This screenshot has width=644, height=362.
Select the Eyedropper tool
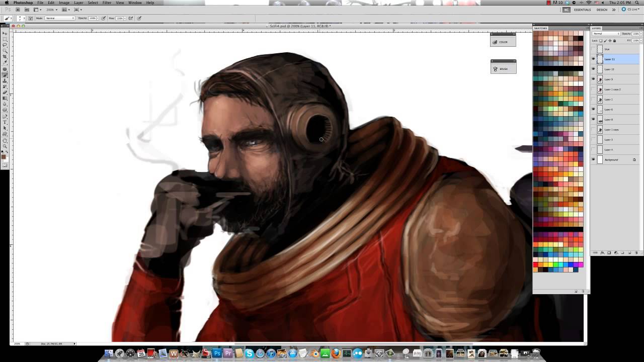pyautogui.click(x=4, y=62)
